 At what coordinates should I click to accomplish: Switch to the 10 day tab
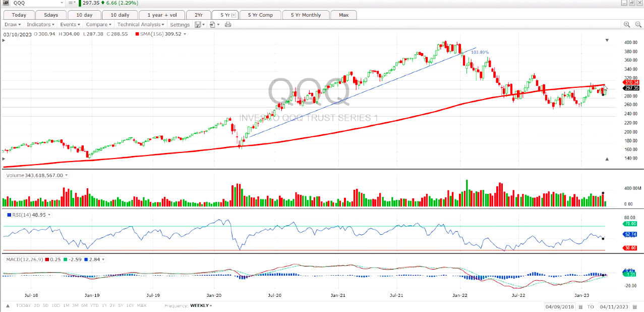point(83,15)
